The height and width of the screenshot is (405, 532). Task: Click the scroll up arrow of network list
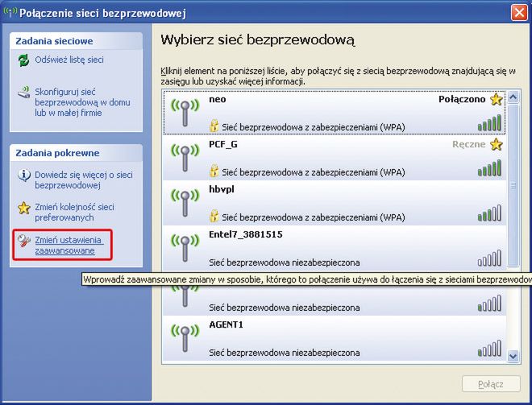[513, 97]
